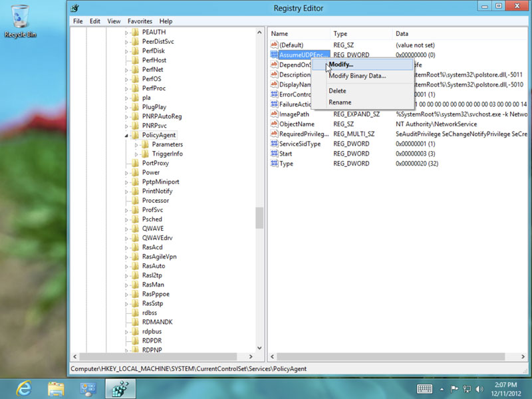
Task: Click the Registry Editor title bar icon
Action: click(x=75, y=8)
